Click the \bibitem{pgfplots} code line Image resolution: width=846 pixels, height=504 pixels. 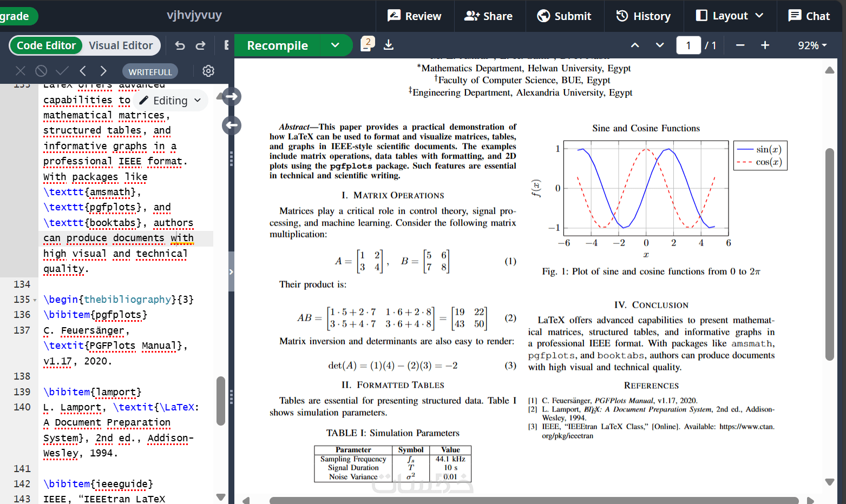[95, 315]
